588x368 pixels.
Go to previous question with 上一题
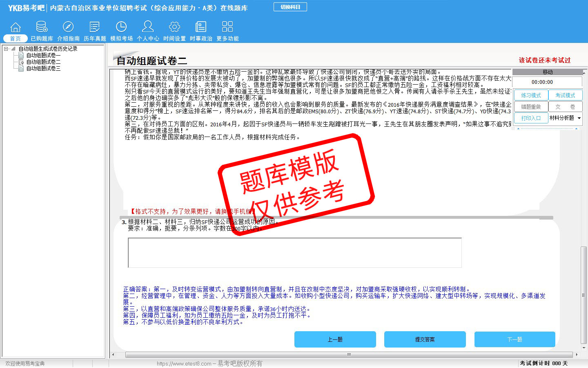click(x=335, y=339)
